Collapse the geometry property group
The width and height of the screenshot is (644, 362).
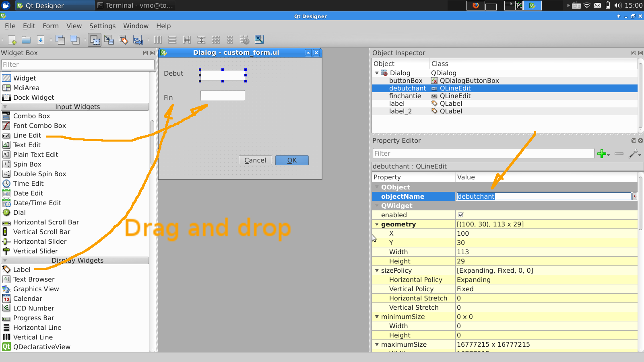[x=377, y=224]
